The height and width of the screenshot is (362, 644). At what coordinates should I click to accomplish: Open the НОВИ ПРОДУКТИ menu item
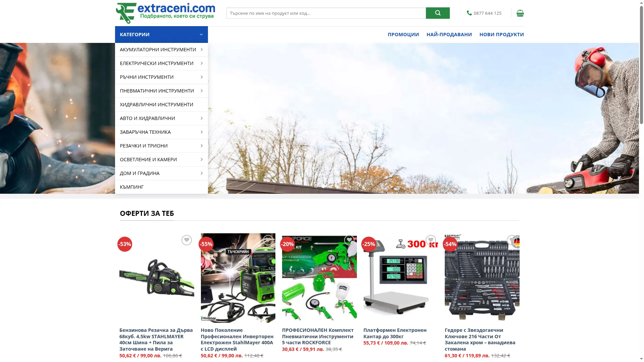(501, 35)
